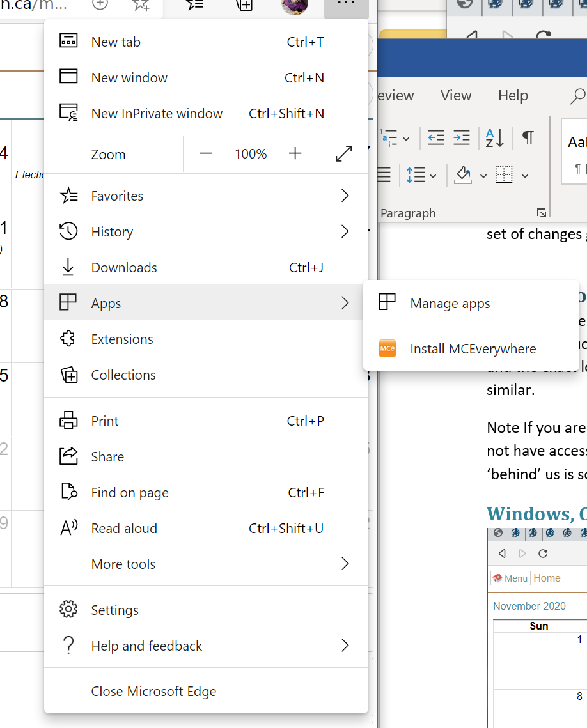Open Downloads from the menu

click(x=206, y=267)
